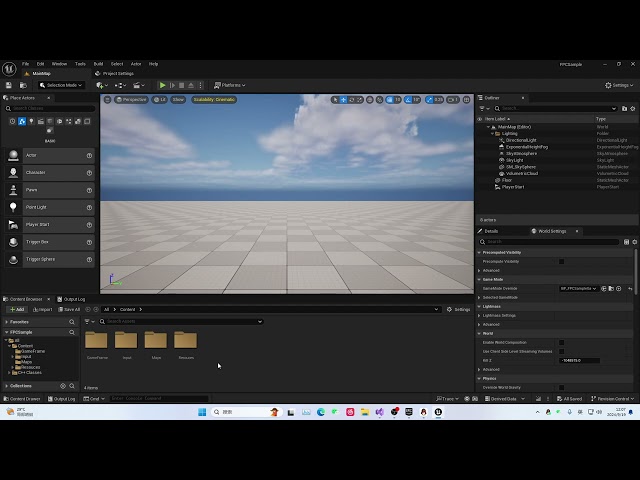
Task: Click the Outliner settings gear icon
Action: click(x=633, y=108)
